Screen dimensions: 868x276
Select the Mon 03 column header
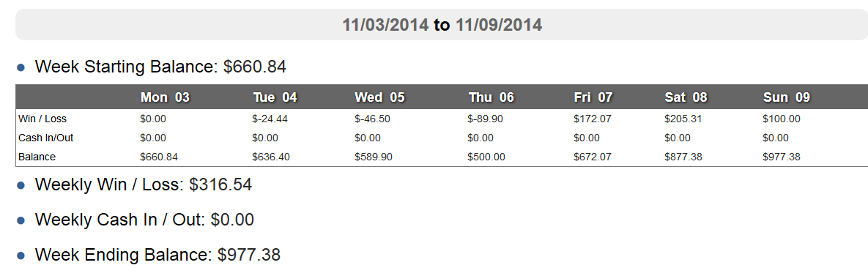click(x=165, y=97)
